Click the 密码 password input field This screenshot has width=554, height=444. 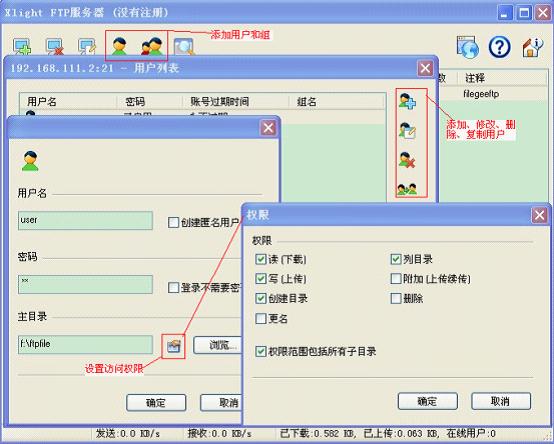point(85,285)
